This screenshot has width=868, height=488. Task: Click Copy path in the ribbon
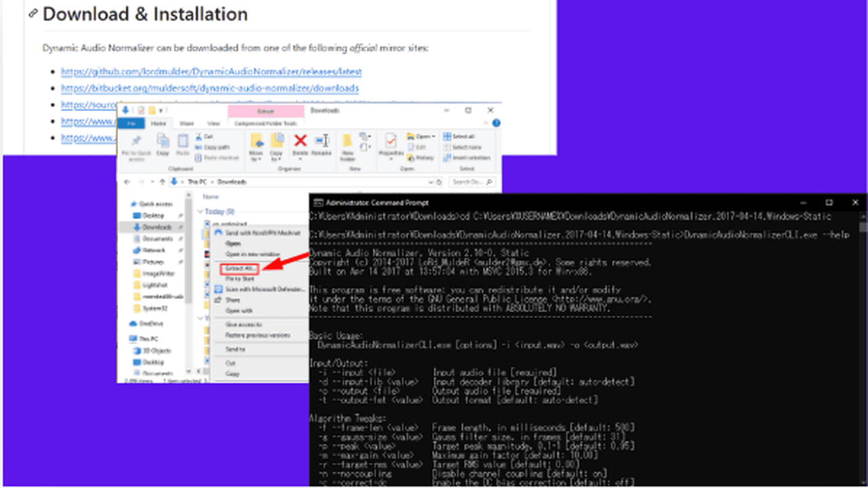point(214,146)
